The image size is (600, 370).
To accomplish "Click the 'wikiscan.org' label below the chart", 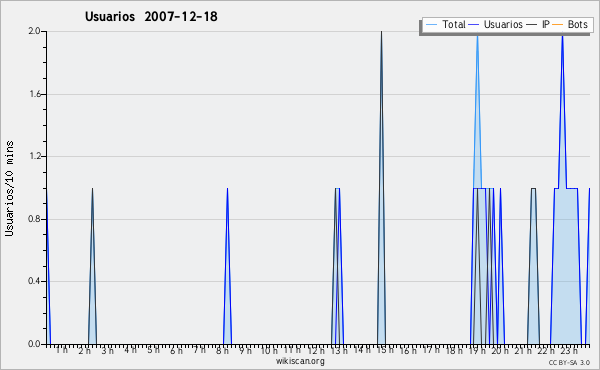I will click(x=300, y=361).
